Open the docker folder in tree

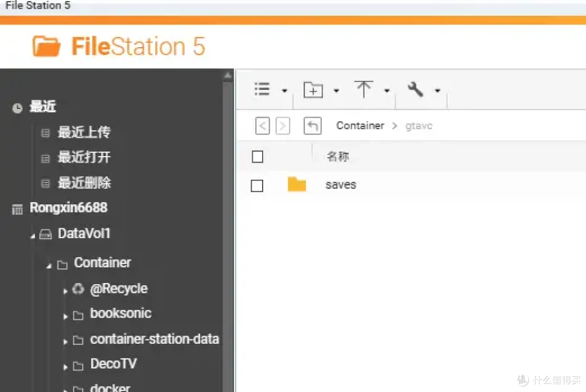(x=110, y=388)
